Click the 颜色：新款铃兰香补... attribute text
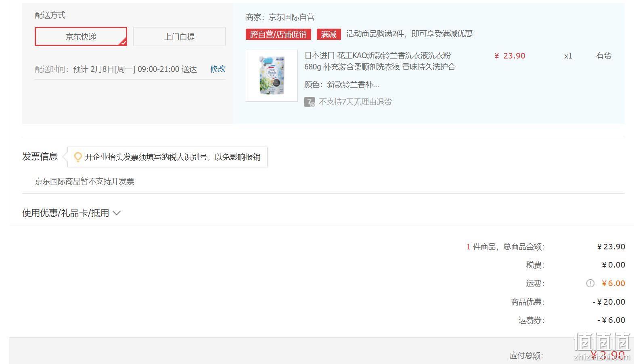Viewport: 634px width, 364px height. coord(342,84)
